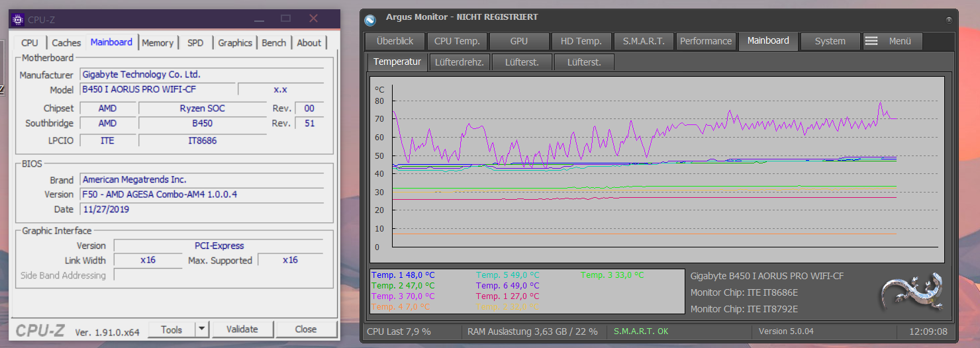Click the Tools button in CPU-Z
This screenshot has width=980, height=348.
coord(171,329)
